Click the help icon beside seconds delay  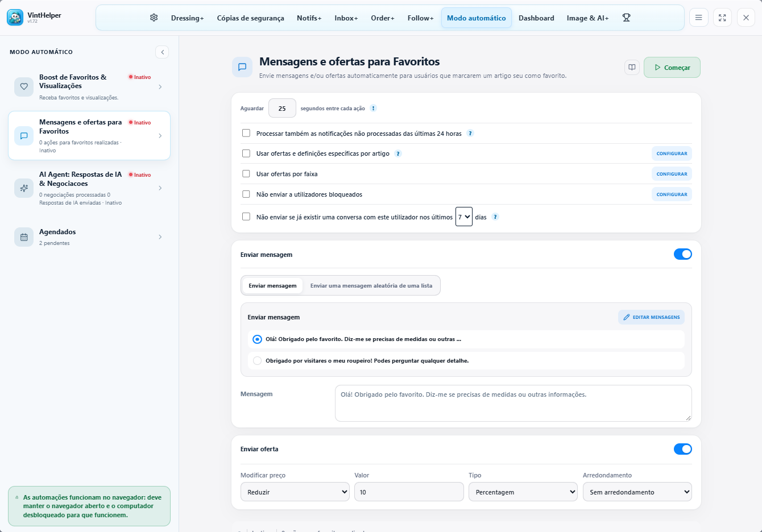pyautogui.click(x=373, y=108)
